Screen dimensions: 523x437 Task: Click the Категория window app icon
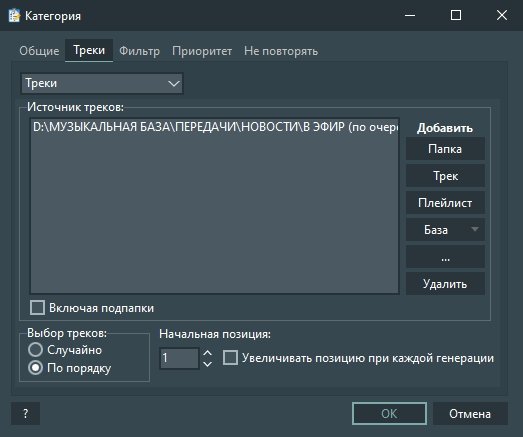click(14, 15)
